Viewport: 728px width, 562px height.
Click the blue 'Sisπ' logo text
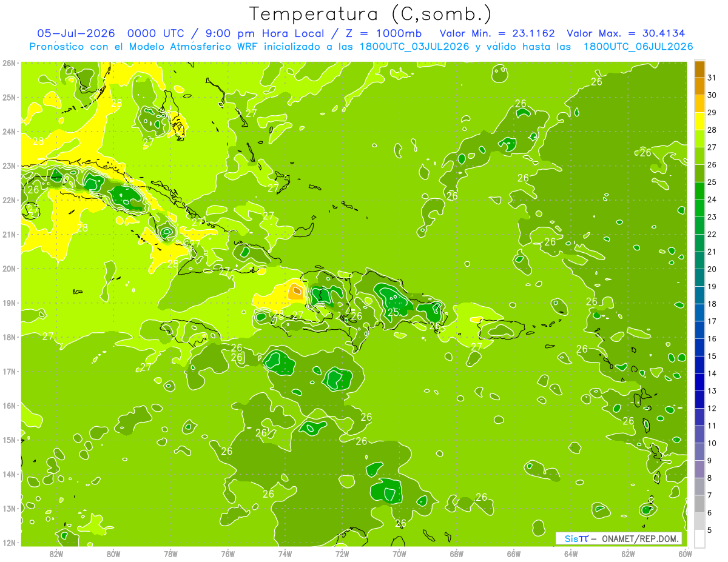click(x=576, y=538)
